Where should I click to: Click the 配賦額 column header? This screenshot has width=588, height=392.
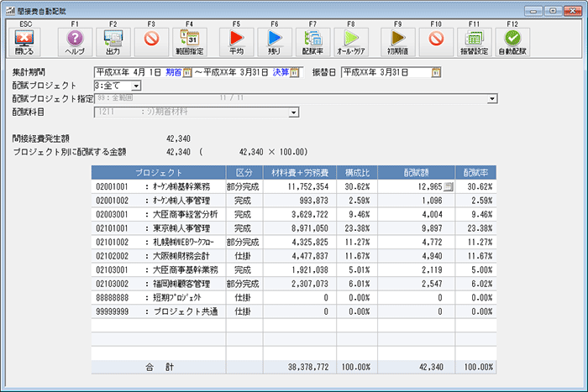(417, 172)
